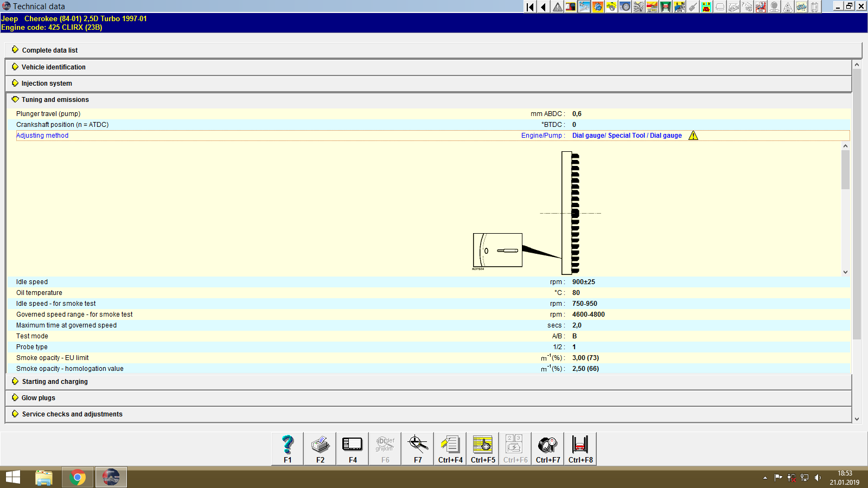Screen dimensions: 868x488
Task: Expand the Vehicle identification section
Action: [x=53, y=67]
